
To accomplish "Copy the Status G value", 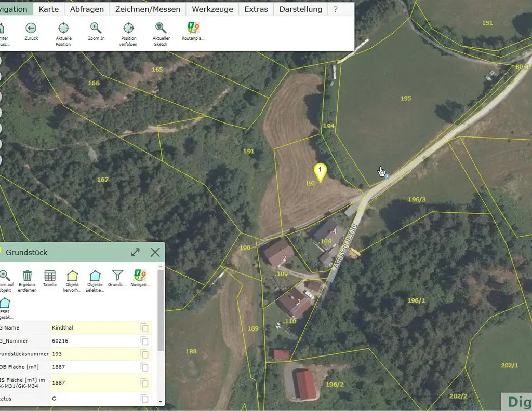I will [144, 399].
